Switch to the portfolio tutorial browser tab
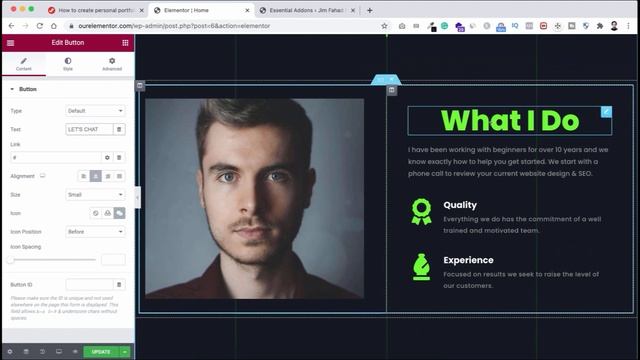 click(x=96, y=10)
